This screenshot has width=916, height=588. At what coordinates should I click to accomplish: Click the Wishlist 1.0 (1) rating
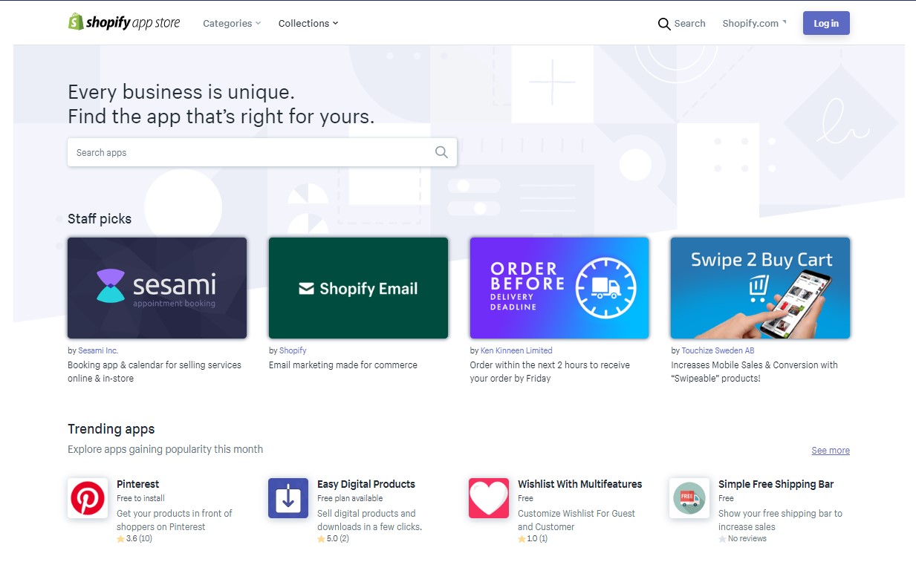coord(533,539)
